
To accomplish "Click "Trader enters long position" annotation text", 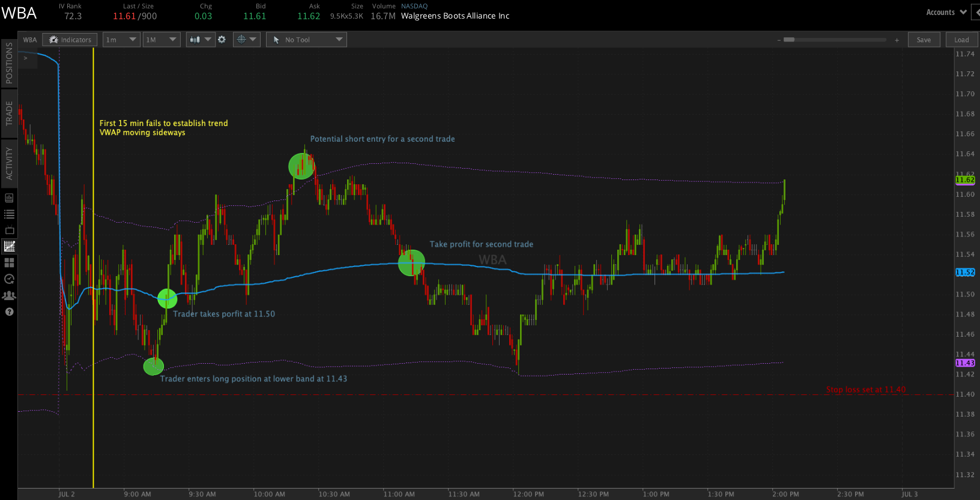I will pos(253,379).
